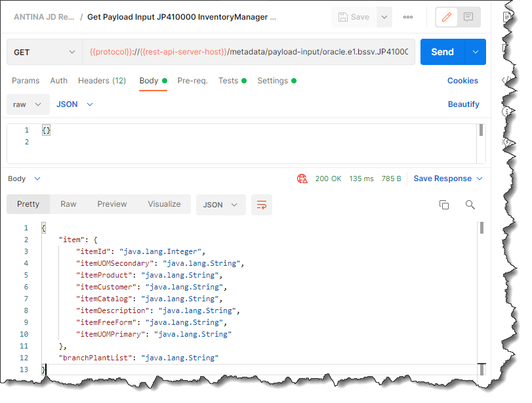532x403 pixels.
Task: Open the GET method dropdown
Action: [x=45, y=52]
